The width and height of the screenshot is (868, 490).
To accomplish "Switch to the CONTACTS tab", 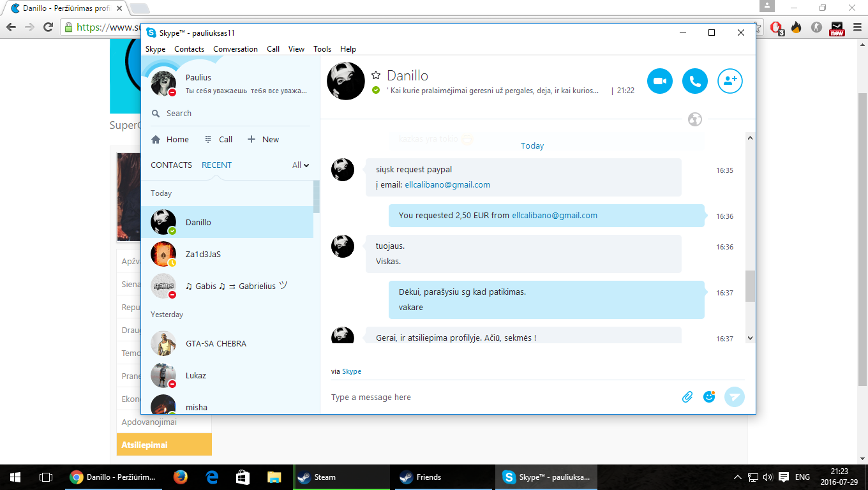I will click(171, 165).
